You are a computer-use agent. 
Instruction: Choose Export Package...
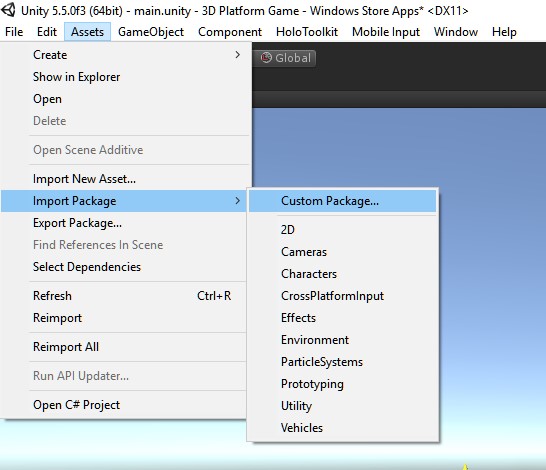tap(124, 223)
